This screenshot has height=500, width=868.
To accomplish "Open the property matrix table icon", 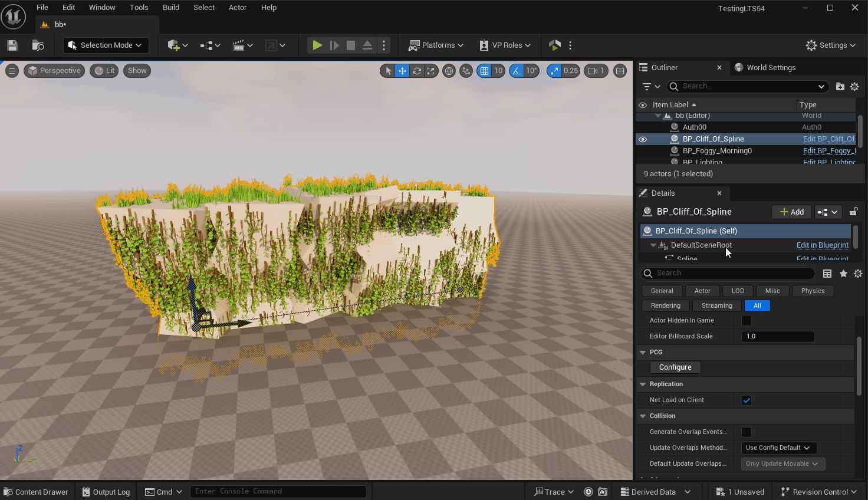I will click(827, 274).
